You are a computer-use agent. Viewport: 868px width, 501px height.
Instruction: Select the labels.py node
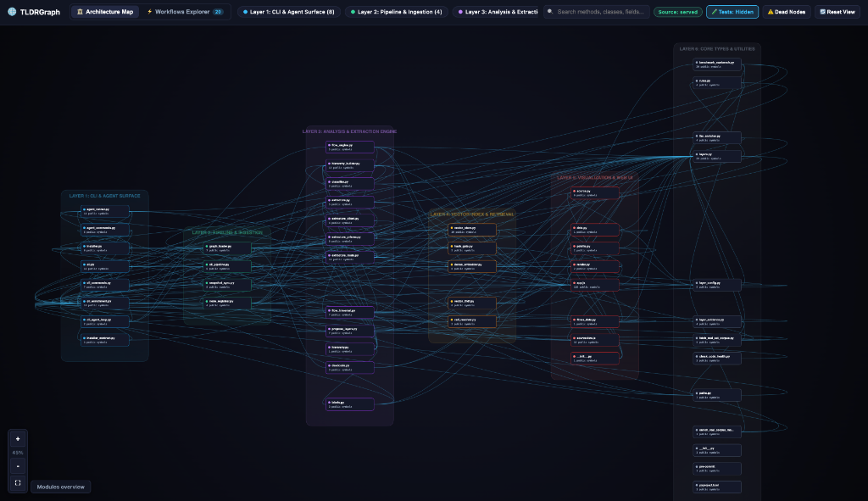tap(350, 404)
